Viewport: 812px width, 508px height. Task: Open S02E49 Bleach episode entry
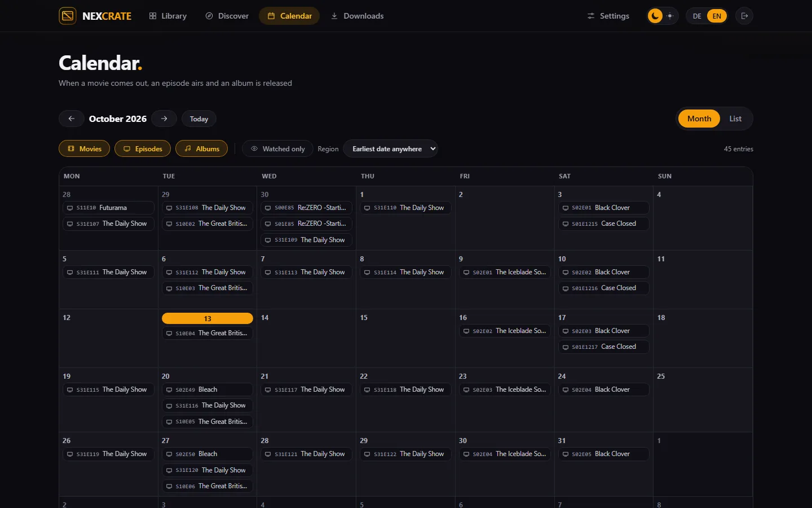pos(208,389)
